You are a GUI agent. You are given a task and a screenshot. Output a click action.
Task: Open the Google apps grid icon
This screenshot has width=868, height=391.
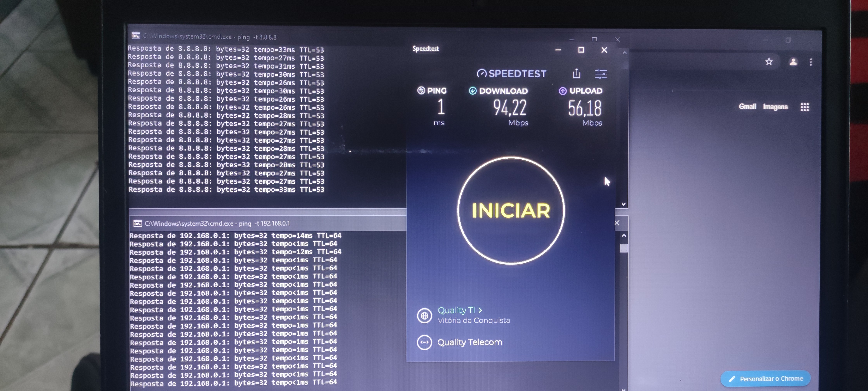(x=805, y=107)
